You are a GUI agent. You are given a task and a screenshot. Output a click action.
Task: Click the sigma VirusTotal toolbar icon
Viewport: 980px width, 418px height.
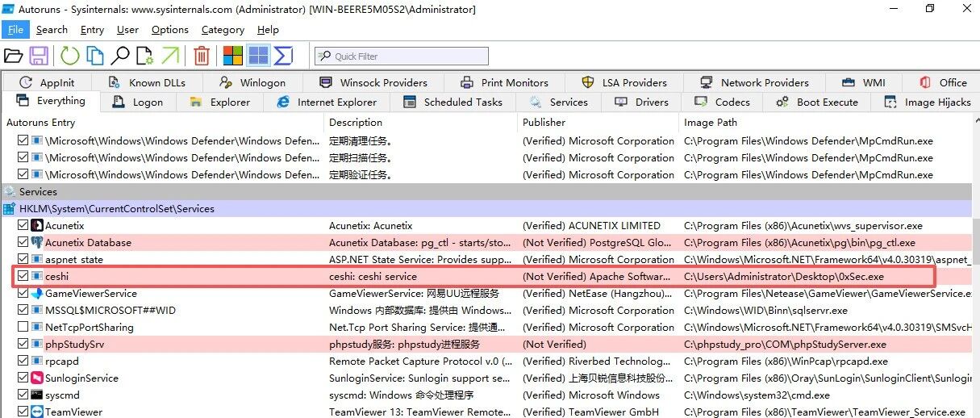283,56
